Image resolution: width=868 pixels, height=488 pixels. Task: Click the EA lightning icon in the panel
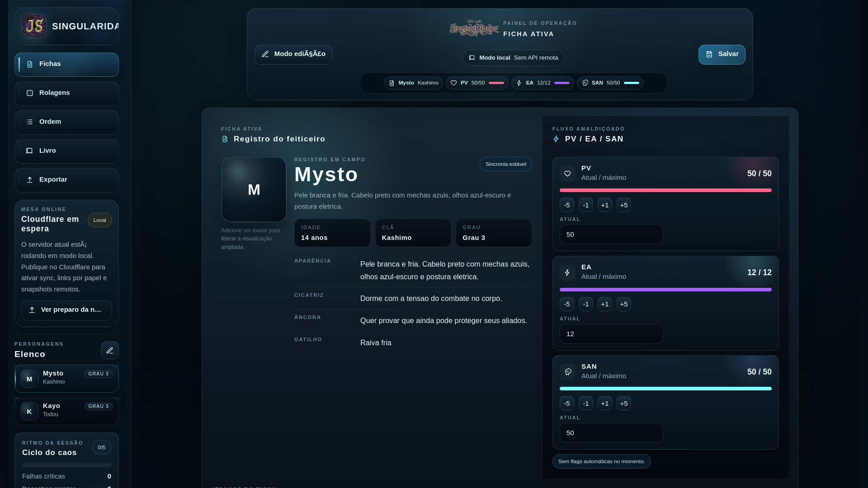click(x=568, y=273)
